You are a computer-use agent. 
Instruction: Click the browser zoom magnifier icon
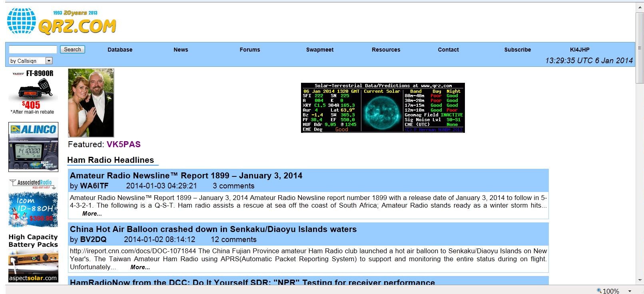[x=599, y=290]
